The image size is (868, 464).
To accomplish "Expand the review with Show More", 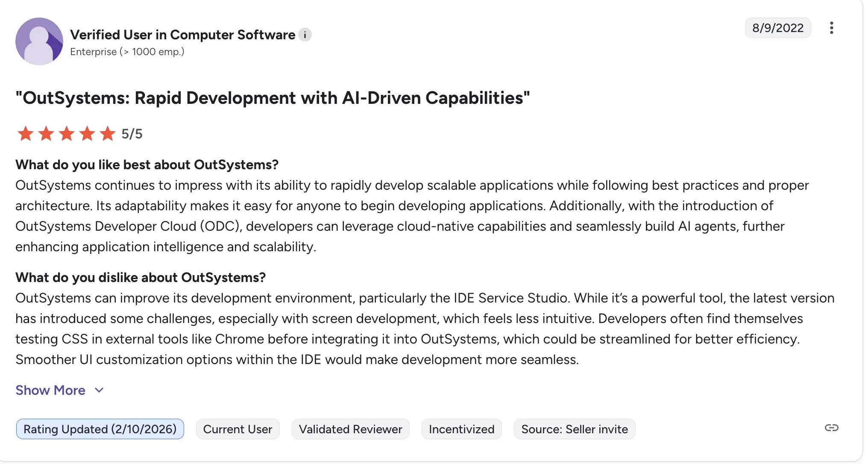I will pos(50,390).
